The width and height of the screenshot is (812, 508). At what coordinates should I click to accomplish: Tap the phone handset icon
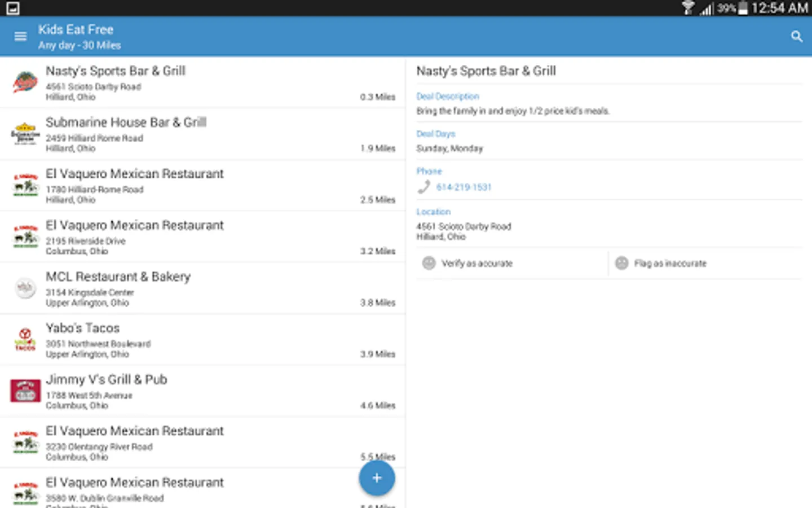coord(423,187)
